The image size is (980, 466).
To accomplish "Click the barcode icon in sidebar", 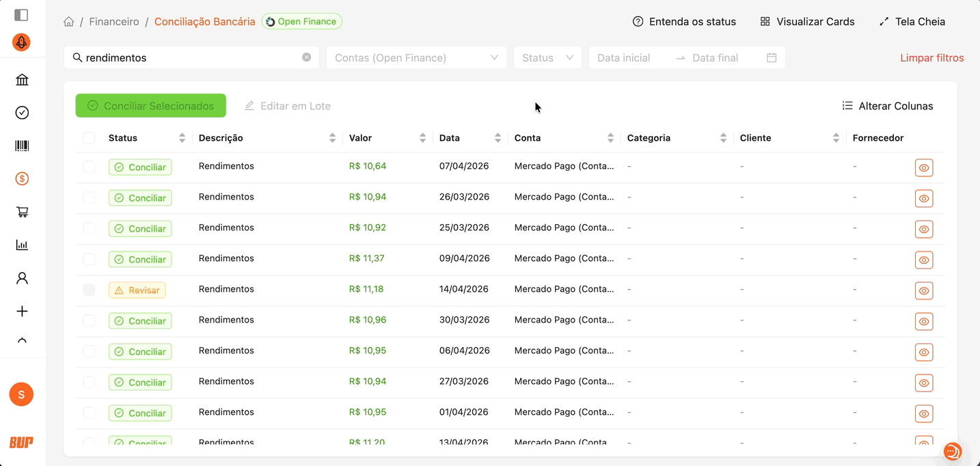I will [22, 146].
